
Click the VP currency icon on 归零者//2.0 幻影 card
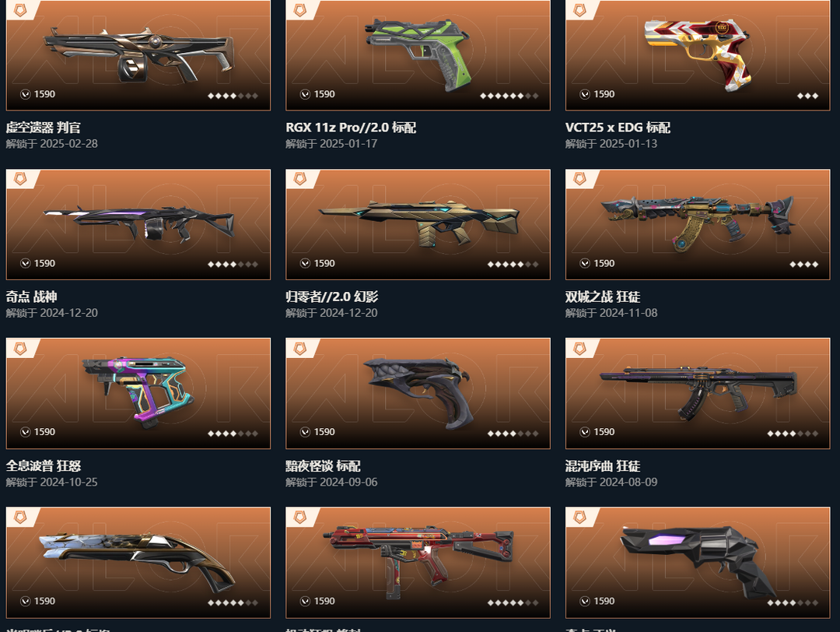(306, 263)
